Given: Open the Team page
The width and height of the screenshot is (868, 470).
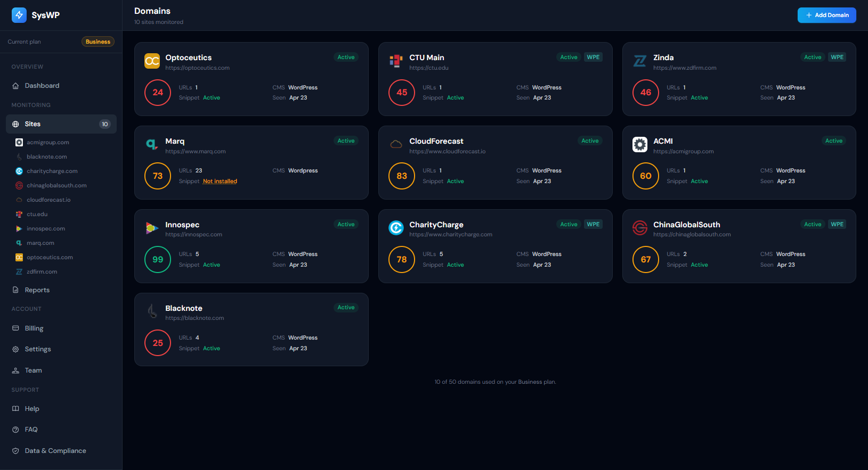Looking at the screenshot, I should [61, 370].
